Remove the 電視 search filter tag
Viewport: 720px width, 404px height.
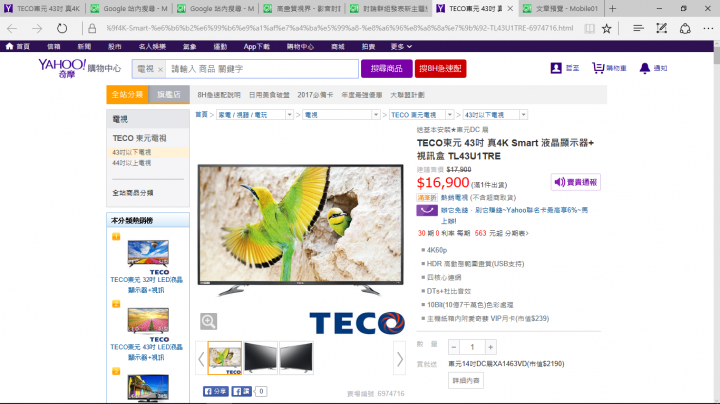[x=160, y=69]
